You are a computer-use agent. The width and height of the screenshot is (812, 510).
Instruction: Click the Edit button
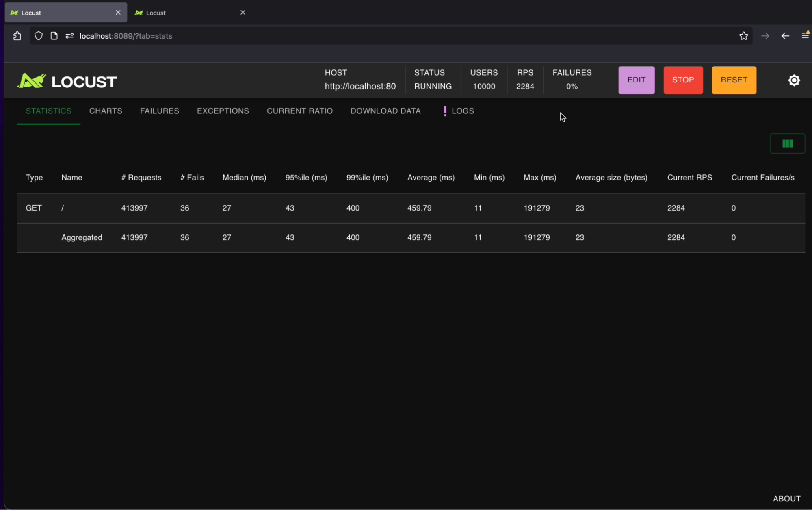(636, 80)
